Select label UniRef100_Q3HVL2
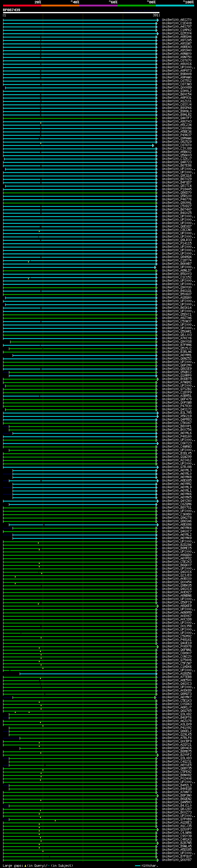 coord(177,91)
